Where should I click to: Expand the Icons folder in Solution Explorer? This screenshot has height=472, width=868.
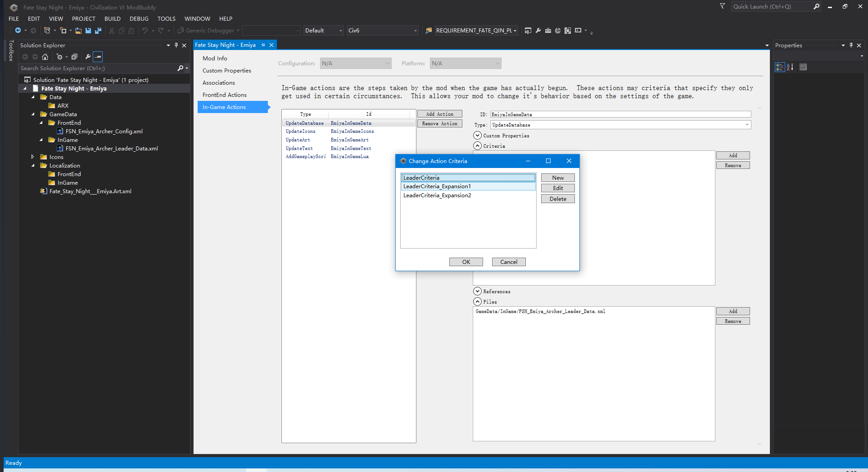click(x=32, y=157)
